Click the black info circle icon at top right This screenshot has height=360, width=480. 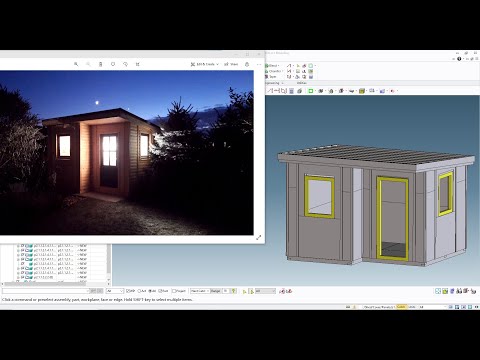(x=459, y=59)
